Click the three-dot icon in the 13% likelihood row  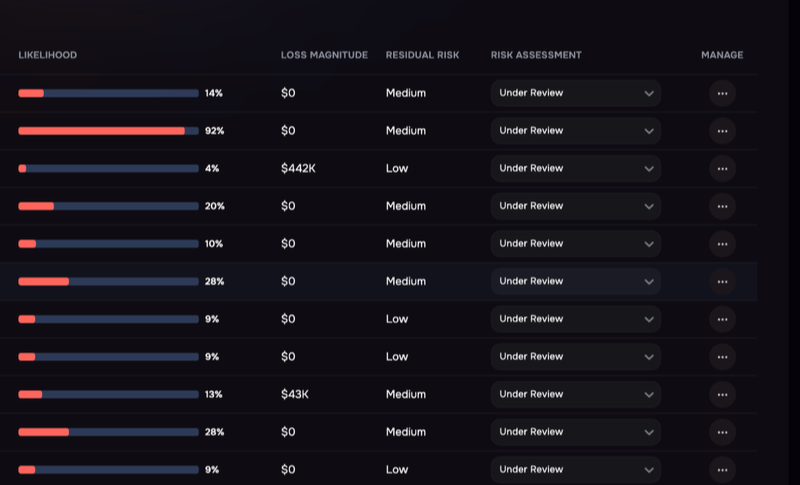click(722, 395)
